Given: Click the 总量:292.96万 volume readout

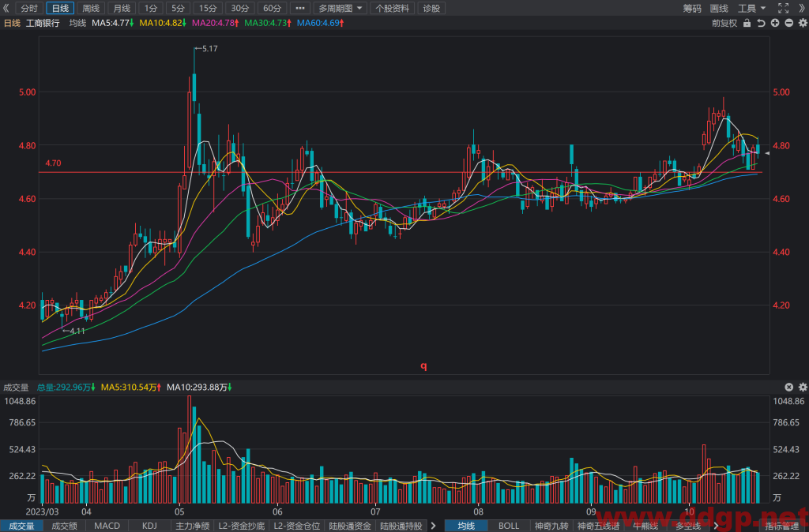Looking at the screenshot, I should pos(66,387).
